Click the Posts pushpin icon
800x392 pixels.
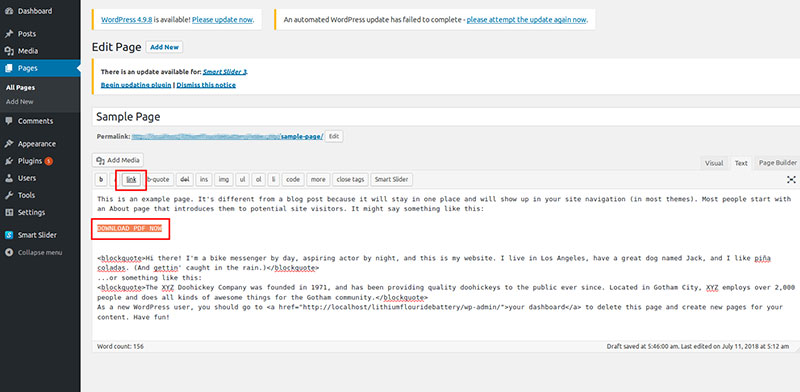[x=9, y=34]
